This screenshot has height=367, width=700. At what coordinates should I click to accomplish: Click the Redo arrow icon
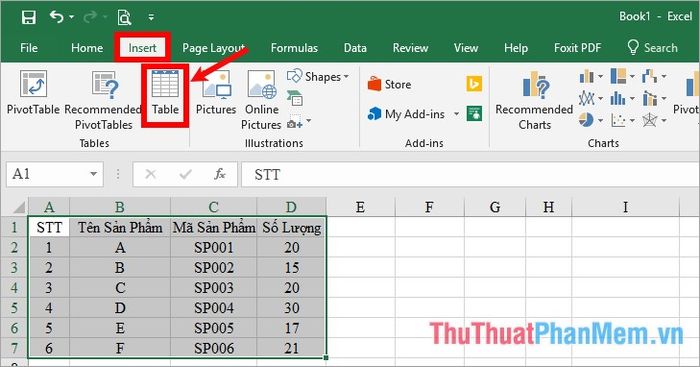tap(90, 17)
